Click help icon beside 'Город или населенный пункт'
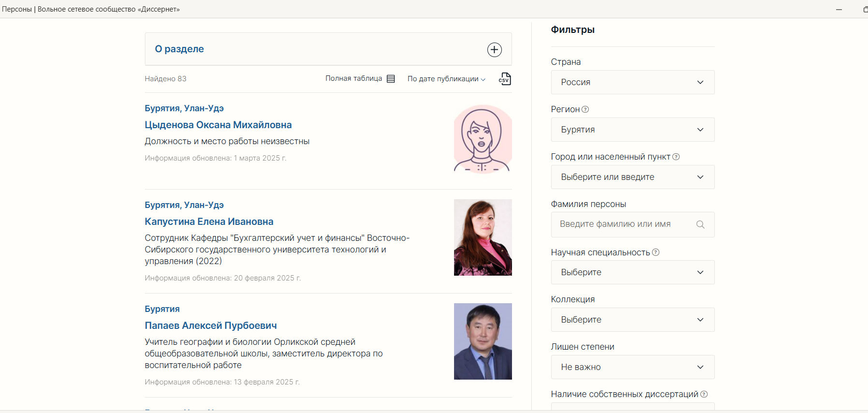Viewport: 868px width, 413px height. click(676, 157)
